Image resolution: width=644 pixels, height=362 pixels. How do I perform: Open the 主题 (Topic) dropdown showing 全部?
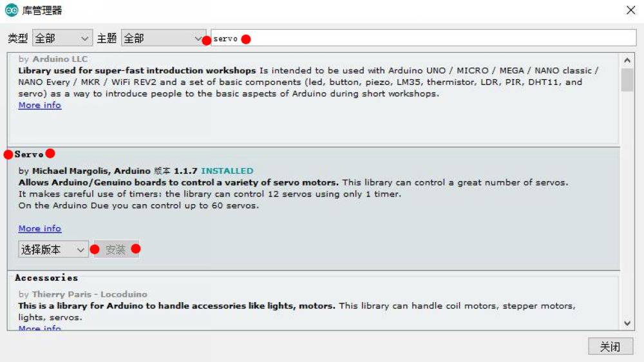click(164, 38)
